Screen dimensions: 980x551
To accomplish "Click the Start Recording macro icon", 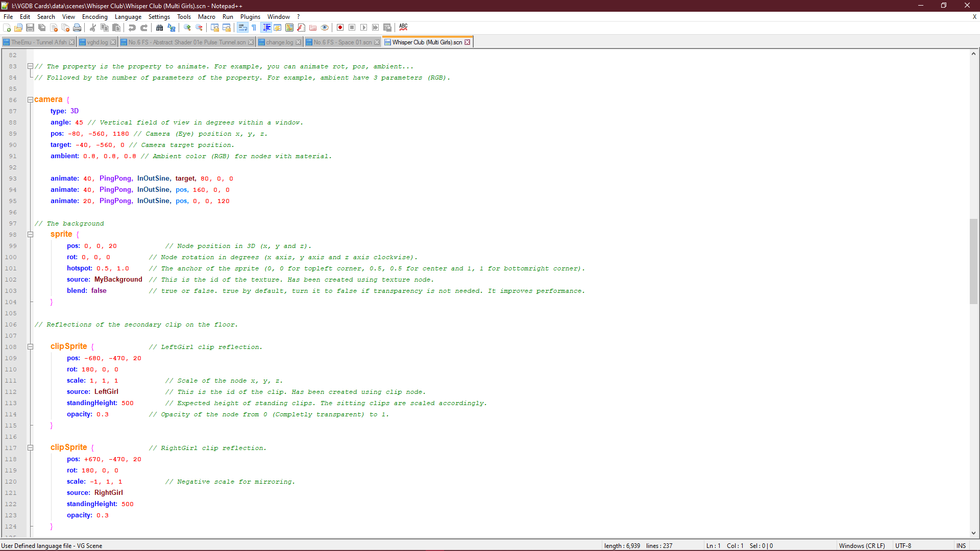I will [x=340, y=28].
